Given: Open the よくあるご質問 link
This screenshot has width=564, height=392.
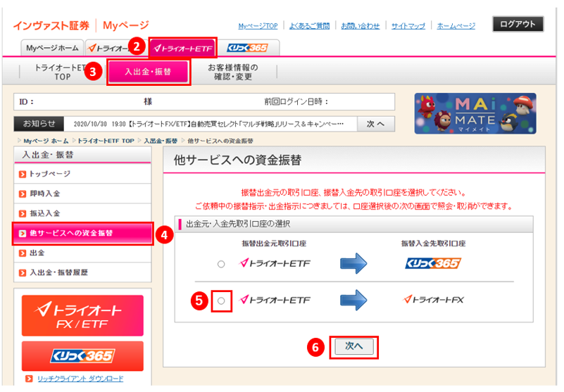Looking at the screenshot, I should 309,26.
